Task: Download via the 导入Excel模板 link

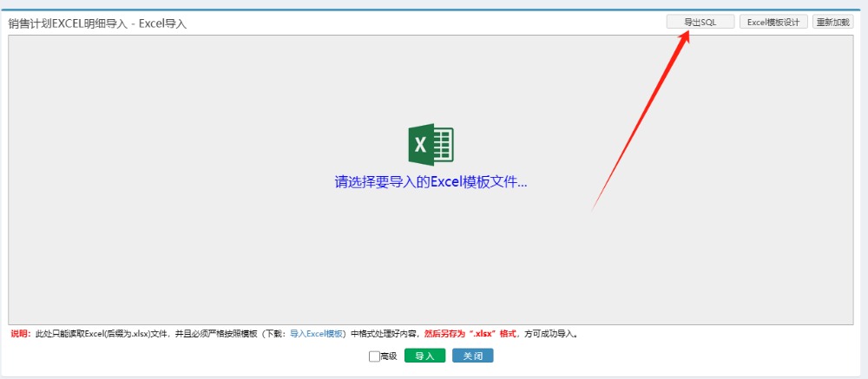Action: pyautogui.click(x=317, y=334)
